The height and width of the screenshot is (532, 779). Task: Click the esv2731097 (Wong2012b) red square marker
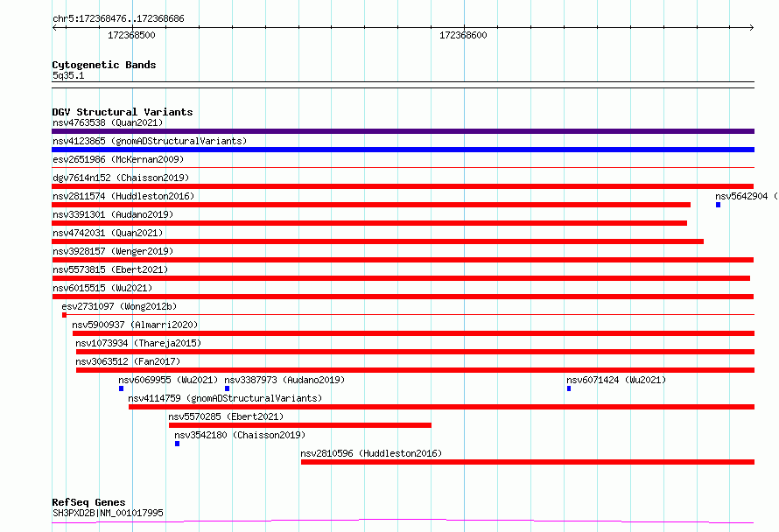pos(64,315)
